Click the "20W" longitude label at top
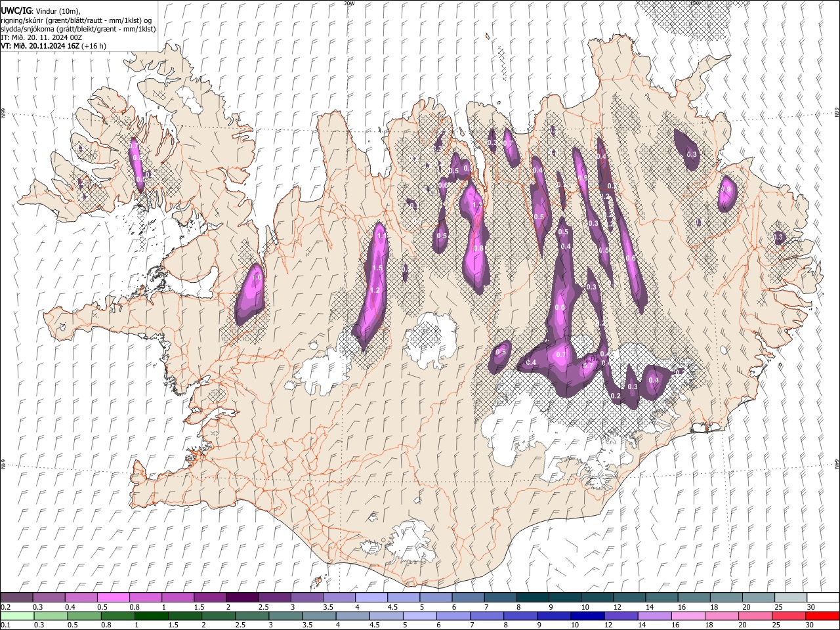This screenshot has height=630, width=840. click(x=349, y=3)
